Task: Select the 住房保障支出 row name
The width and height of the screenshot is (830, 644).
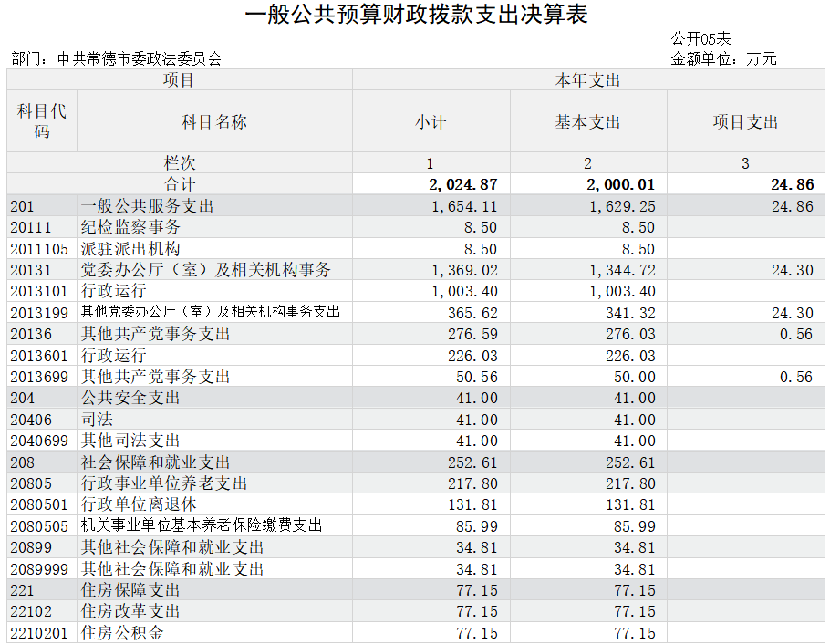Action: coord(130,589)
